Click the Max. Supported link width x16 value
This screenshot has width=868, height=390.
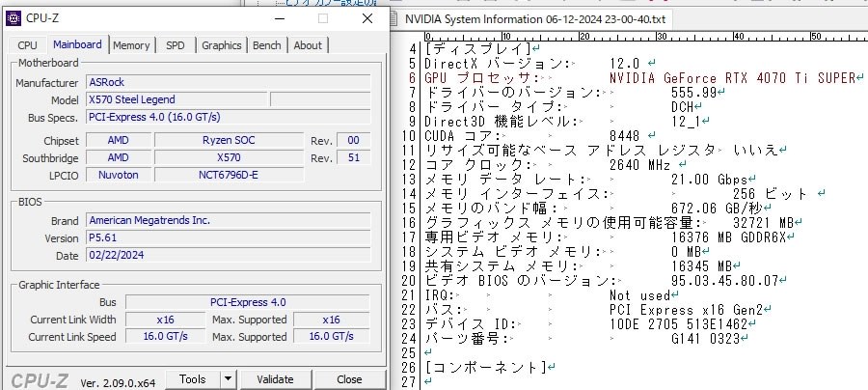click(x=331, y=320)
